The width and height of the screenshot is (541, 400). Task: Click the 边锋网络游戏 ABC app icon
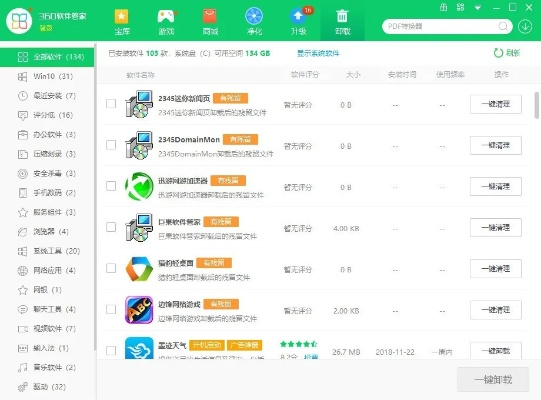click(x=139, y=310)
